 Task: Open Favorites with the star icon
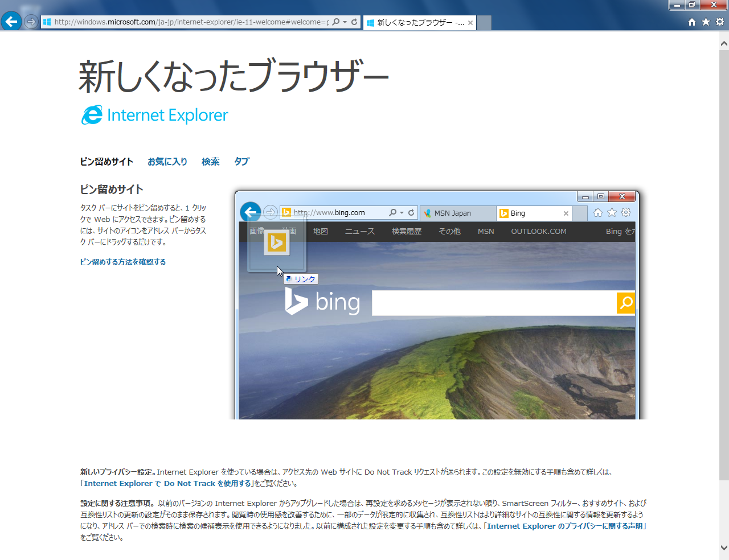coord(706,22)
